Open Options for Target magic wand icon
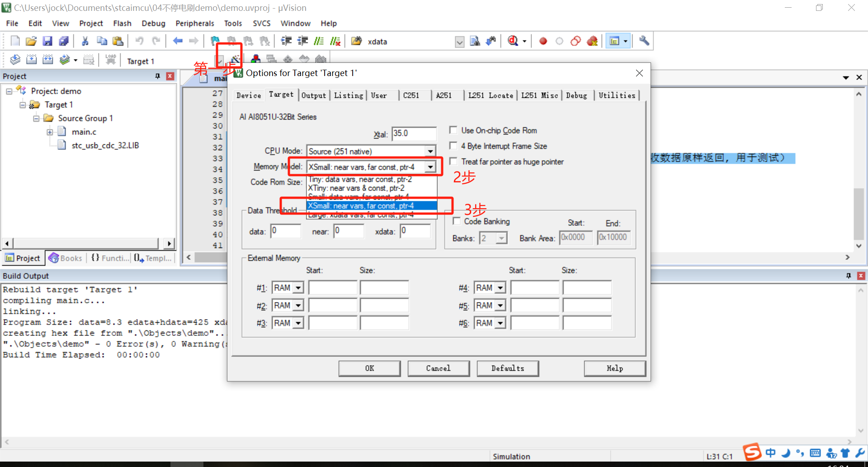This screenshot has width=868, height=467. 235,59
